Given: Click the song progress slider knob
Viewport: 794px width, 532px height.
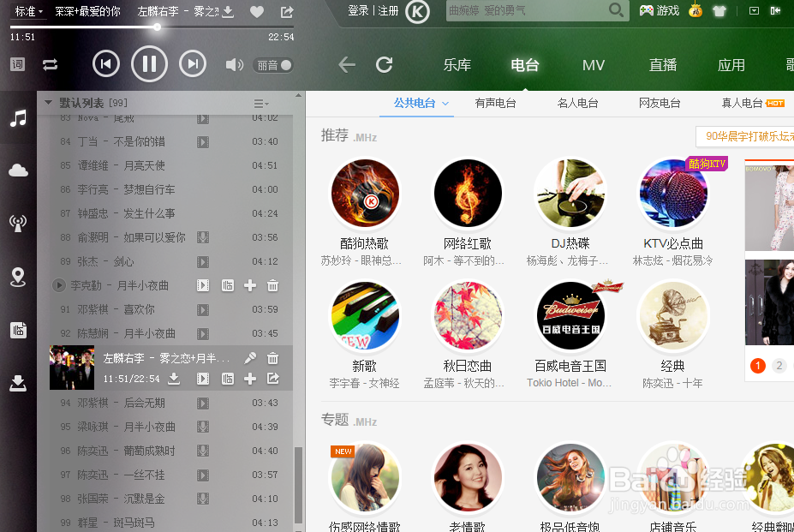Looking at the screenshot, I should pyautogui.click(x=158, y=27).
